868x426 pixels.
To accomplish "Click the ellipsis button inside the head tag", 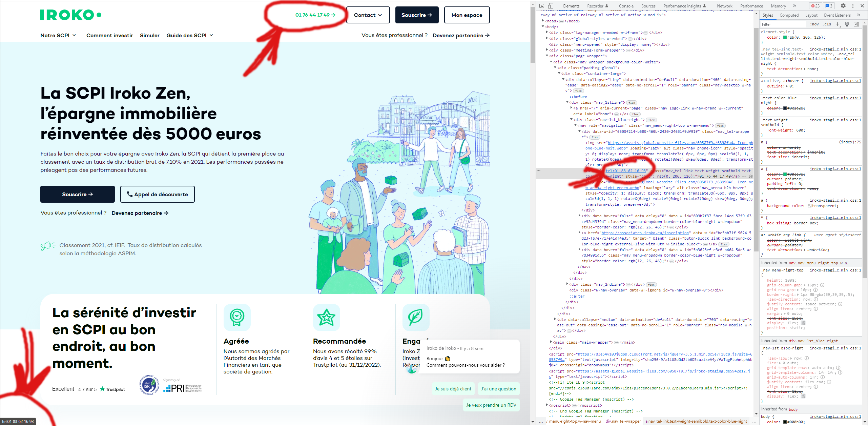I will point(561,21).
